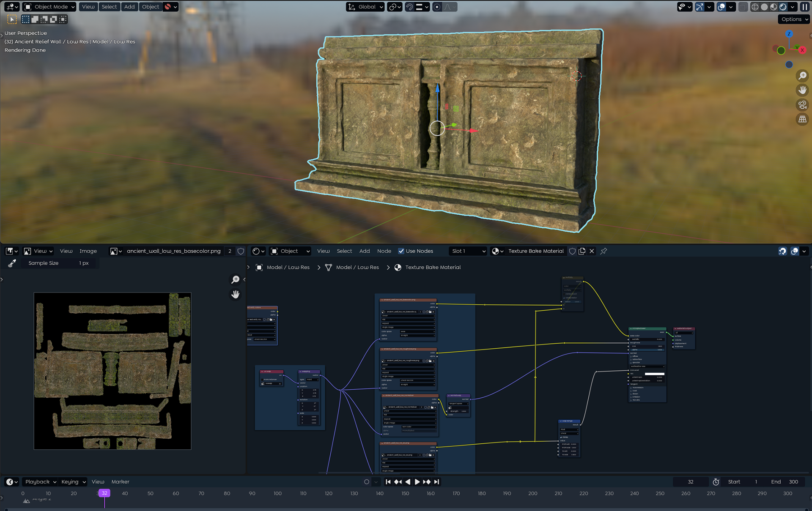Open the Slot 1 material slot dropdown
Viewport: 812px width, 511px height.
(x=468, y=251)
